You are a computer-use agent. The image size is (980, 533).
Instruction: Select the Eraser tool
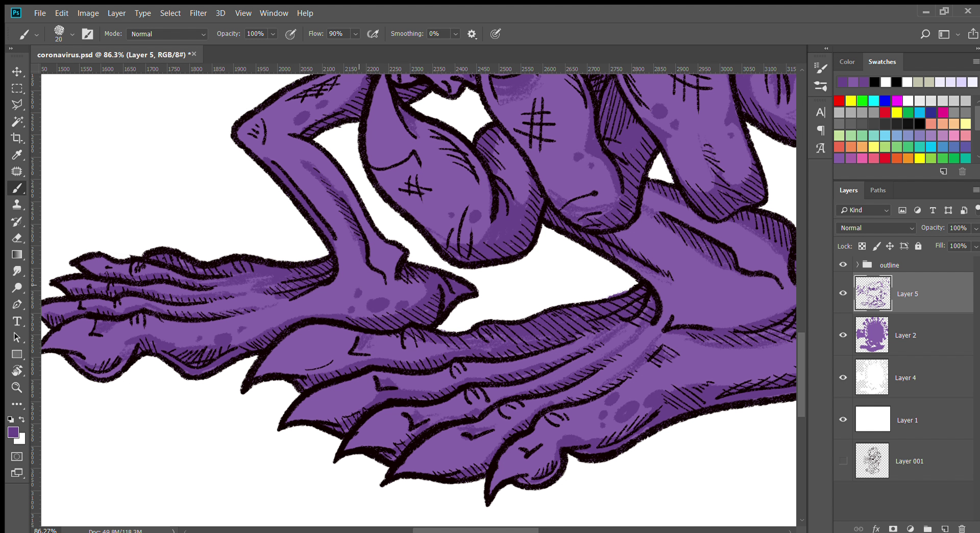(17, 238)
